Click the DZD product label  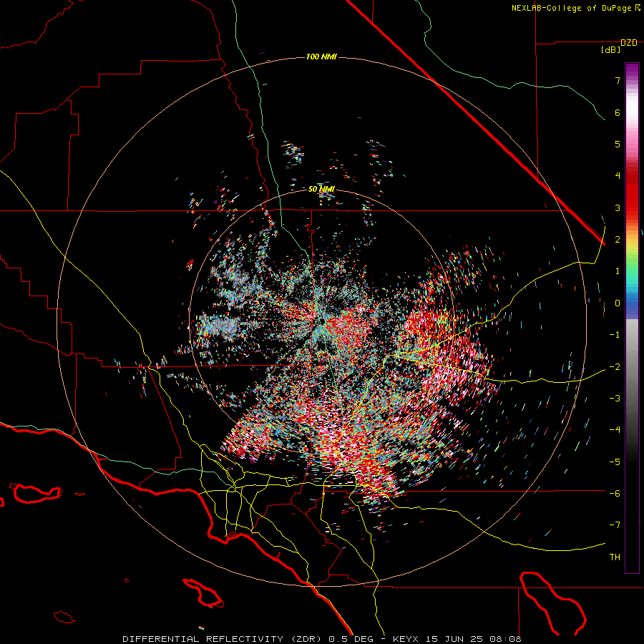pyautogui.click(x=628, y=43)
